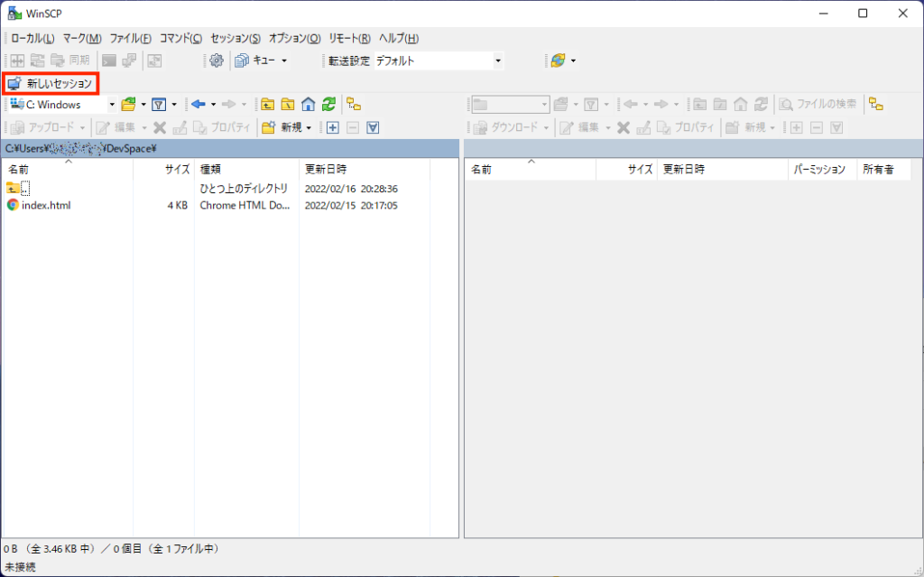Toggle the remote directory tree icon
This screenshot has height=577, width=924.
click(876, 105)
